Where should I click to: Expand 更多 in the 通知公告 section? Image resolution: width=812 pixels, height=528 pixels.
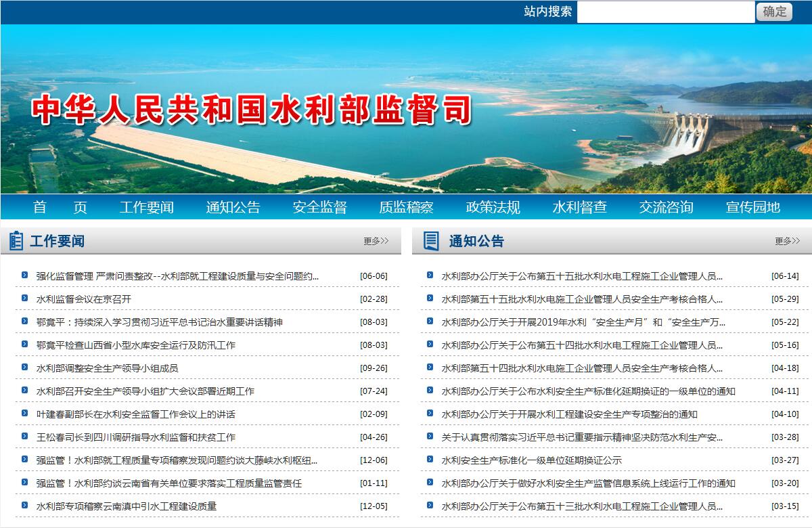pos(787,241)
